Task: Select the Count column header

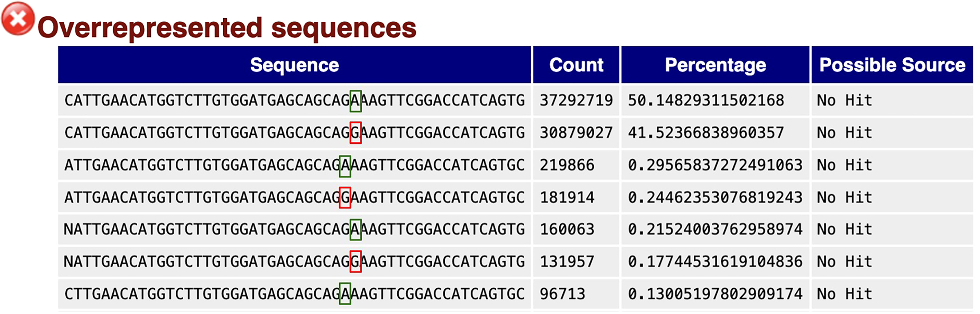Action: pos(576,65)
